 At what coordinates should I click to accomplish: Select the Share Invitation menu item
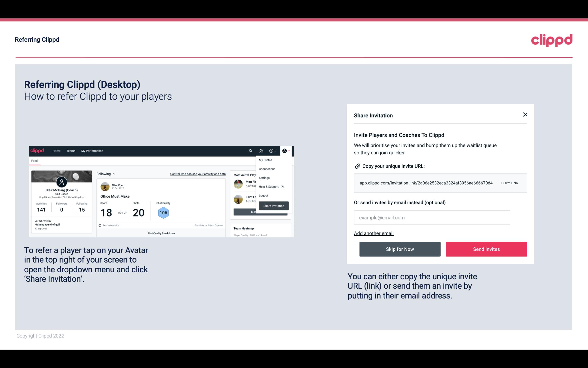pos(273,206)
